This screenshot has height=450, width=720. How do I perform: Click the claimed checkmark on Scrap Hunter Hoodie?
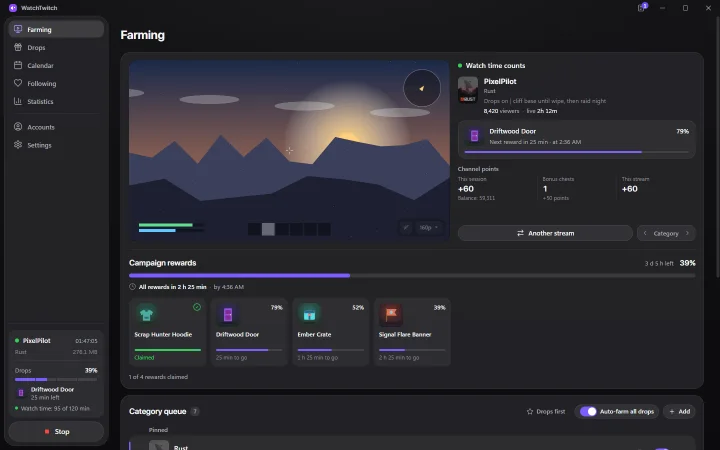coord(197,307)
